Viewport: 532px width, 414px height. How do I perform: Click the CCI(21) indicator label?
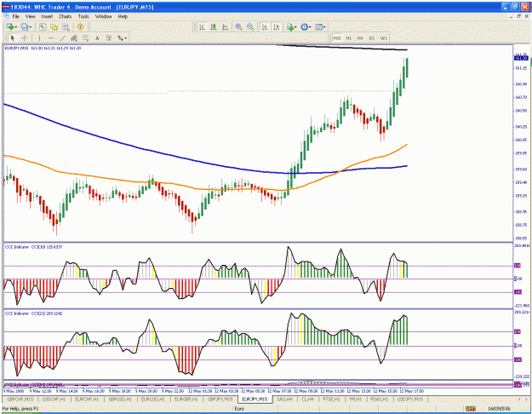pyautogui.click(x=33, y=313)
